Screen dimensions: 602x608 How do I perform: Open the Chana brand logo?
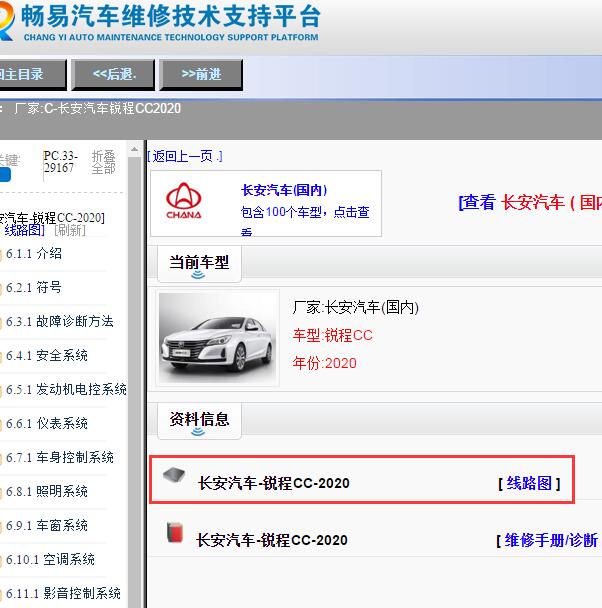[x=184, y=200]
